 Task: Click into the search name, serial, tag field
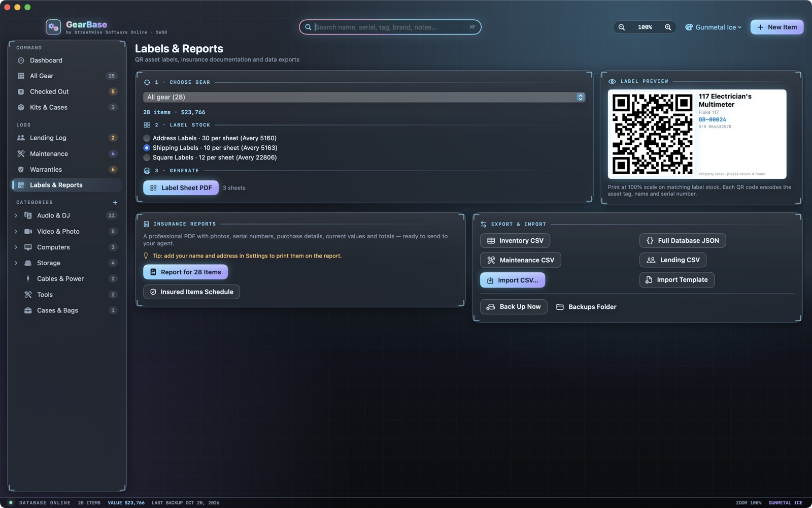(x=390, y=27)
